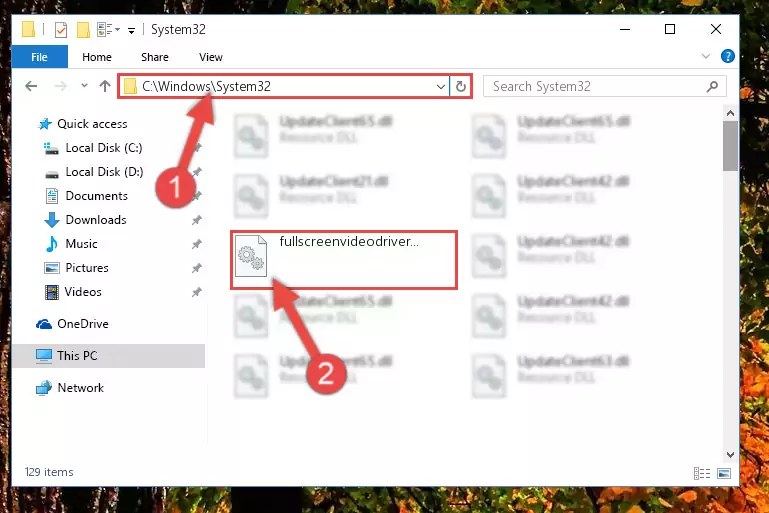
Task: Go up one folder level
Action: coord(104,86)
